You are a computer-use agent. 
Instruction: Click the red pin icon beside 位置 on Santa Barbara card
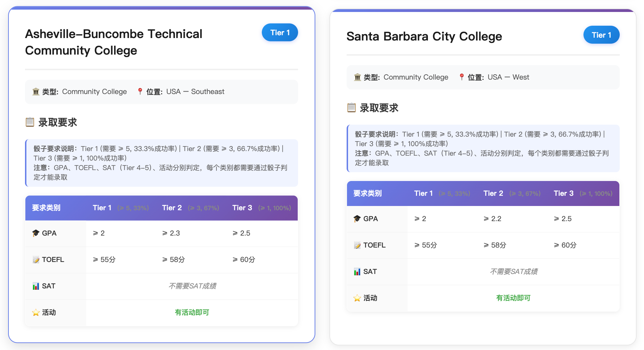click(x=461, y=77)
